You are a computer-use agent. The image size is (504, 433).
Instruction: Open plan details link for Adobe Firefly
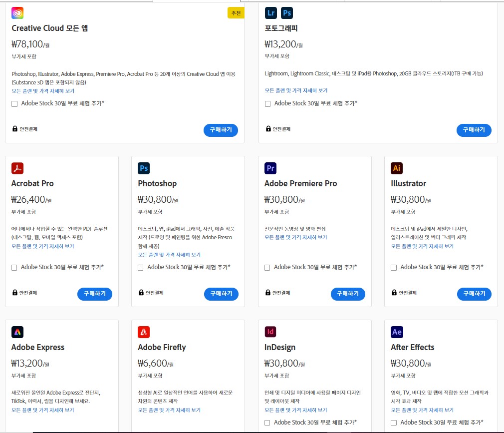coord(169,410)
